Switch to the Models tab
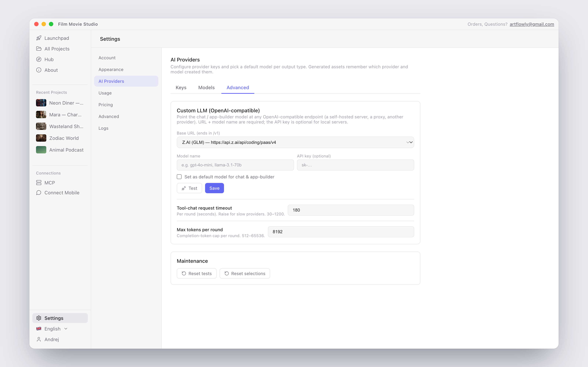 [206, 87]
